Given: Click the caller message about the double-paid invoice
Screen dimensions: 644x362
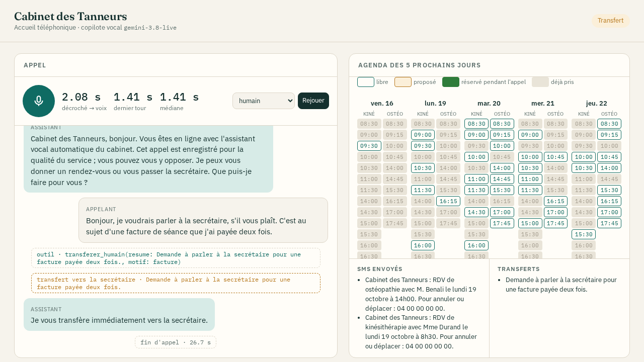Looking at the screenshot, I should [203, 220].
